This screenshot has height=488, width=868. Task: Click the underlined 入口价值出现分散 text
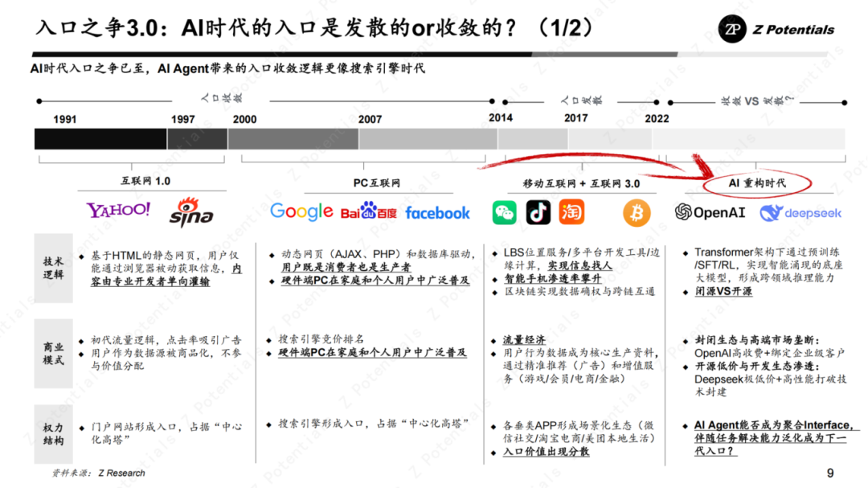coord(546,452)
